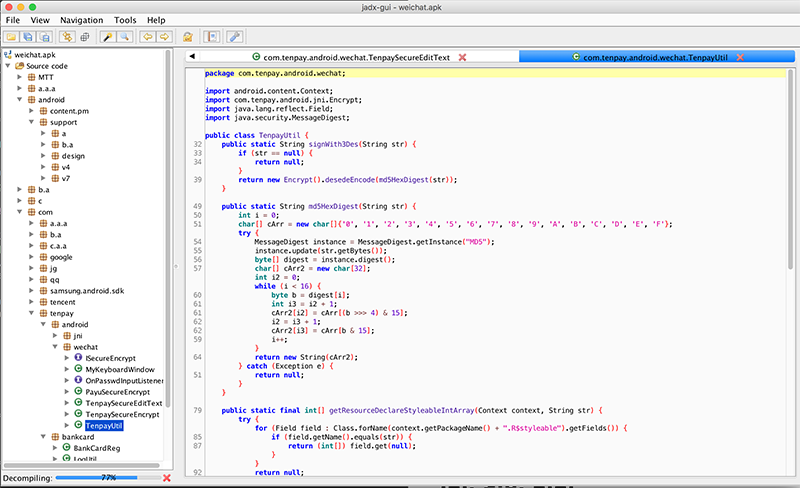Collapse the com package node
800x488 pixels.
(19, 212)
